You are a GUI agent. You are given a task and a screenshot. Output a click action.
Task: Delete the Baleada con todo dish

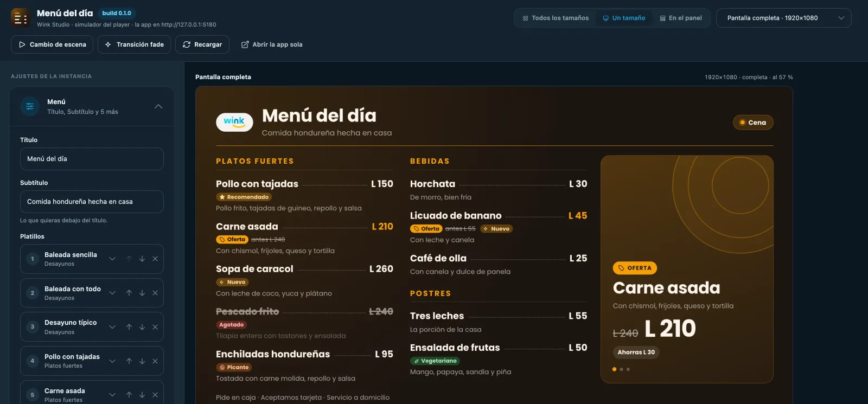click(155, 293)
